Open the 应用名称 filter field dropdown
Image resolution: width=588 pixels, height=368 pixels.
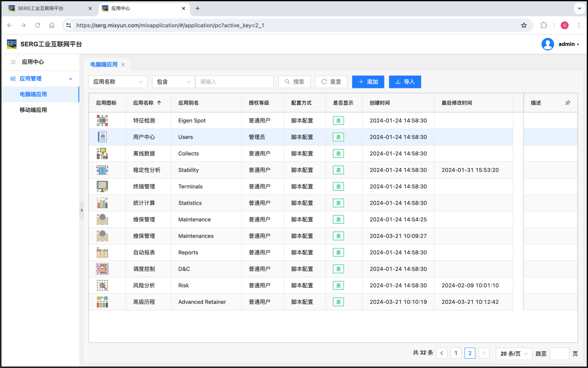[118, 82]
